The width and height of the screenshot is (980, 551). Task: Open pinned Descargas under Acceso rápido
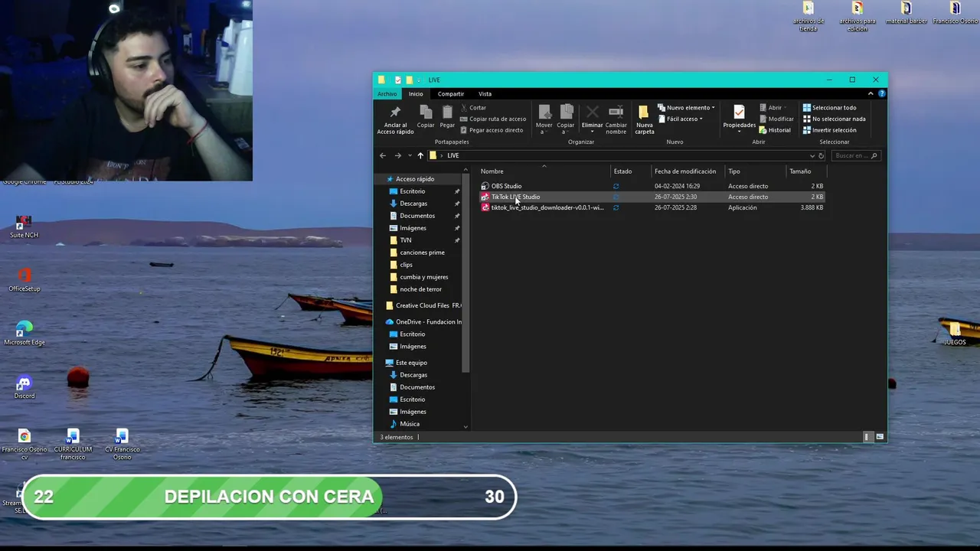coord(413,204)
